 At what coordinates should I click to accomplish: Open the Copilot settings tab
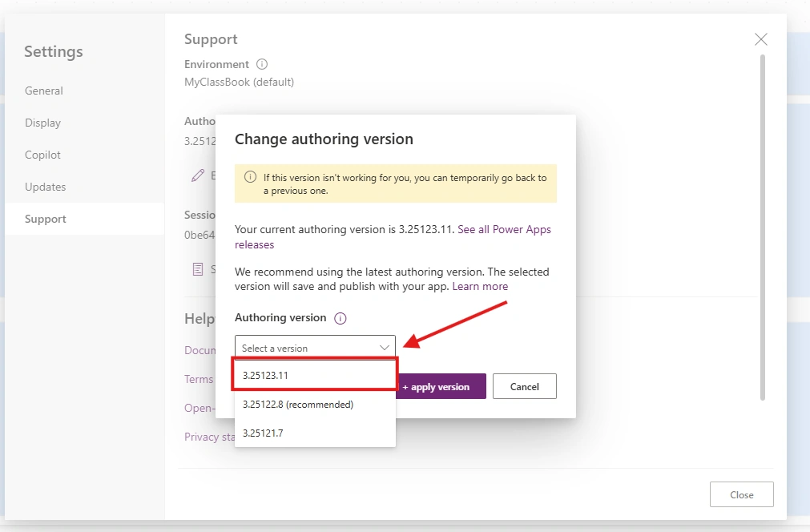[85, 155]
